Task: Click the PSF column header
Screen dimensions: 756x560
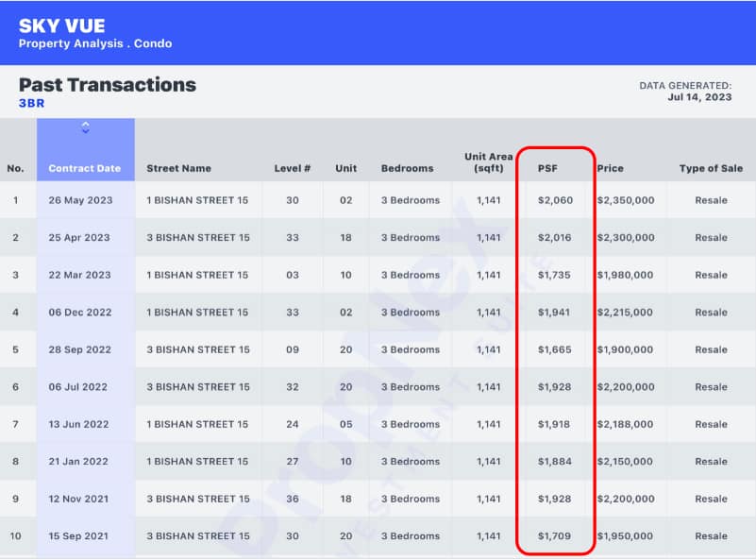Action: 547,168
